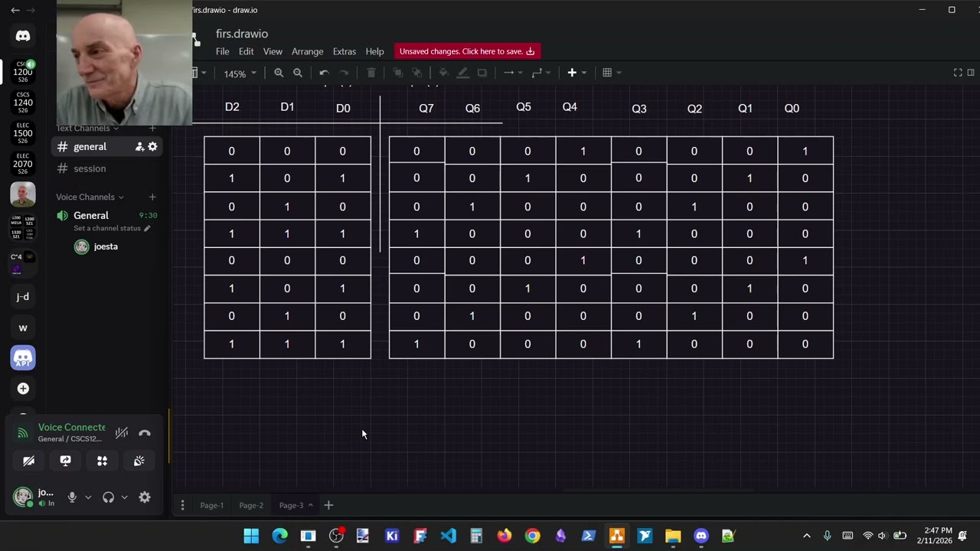
Task: Open Windows Start menu
Action: pyautogui.click(x=251, y=536)
